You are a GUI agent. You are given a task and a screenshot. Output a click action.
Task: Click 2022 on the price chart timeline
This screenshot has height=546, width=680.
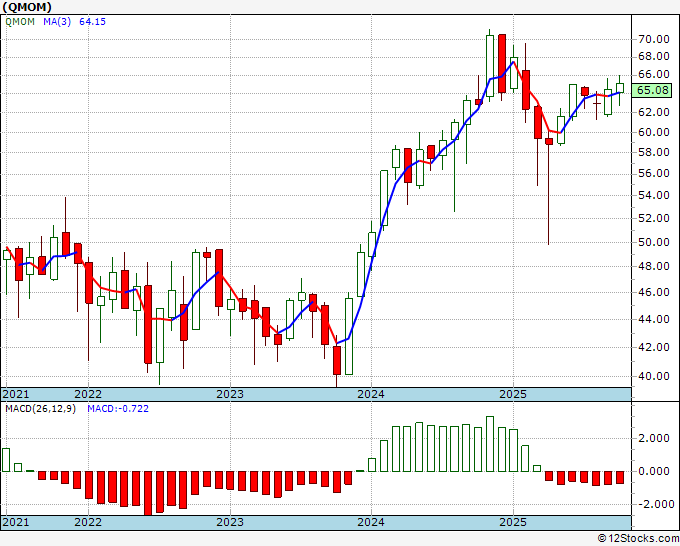(x=88, y=394)
